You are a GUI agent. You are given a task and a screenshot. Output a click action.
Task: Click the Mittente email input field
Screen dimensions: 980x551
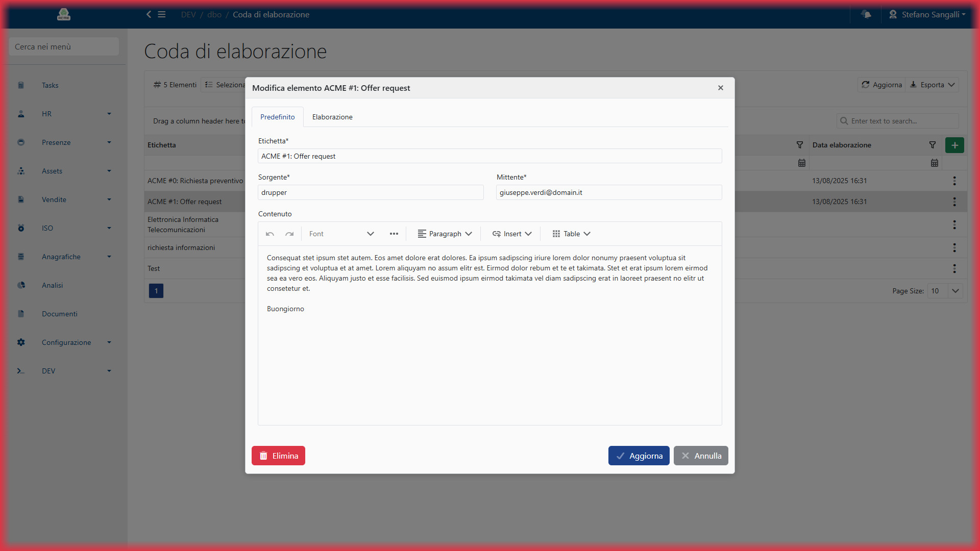point(608,192)
